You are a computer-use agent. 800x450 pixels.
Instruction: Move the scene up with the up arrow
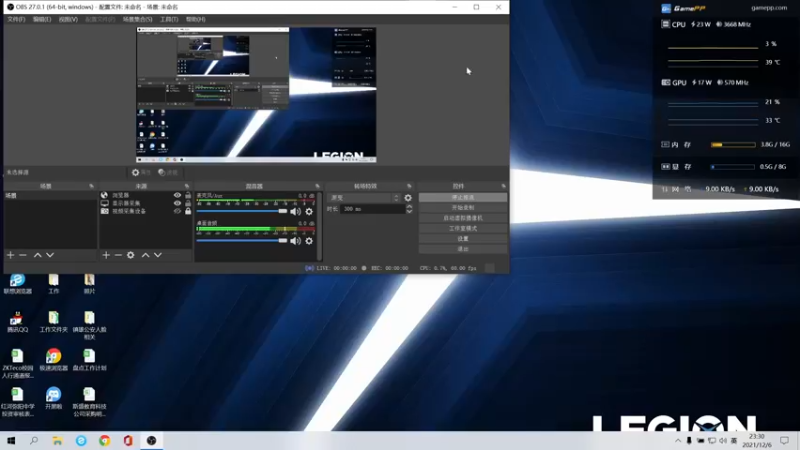(x=37, y=255)
